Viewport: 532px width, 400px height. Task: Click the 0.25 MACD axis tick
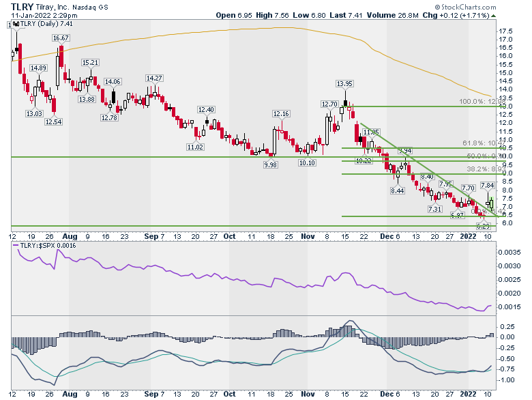point(507,327)
